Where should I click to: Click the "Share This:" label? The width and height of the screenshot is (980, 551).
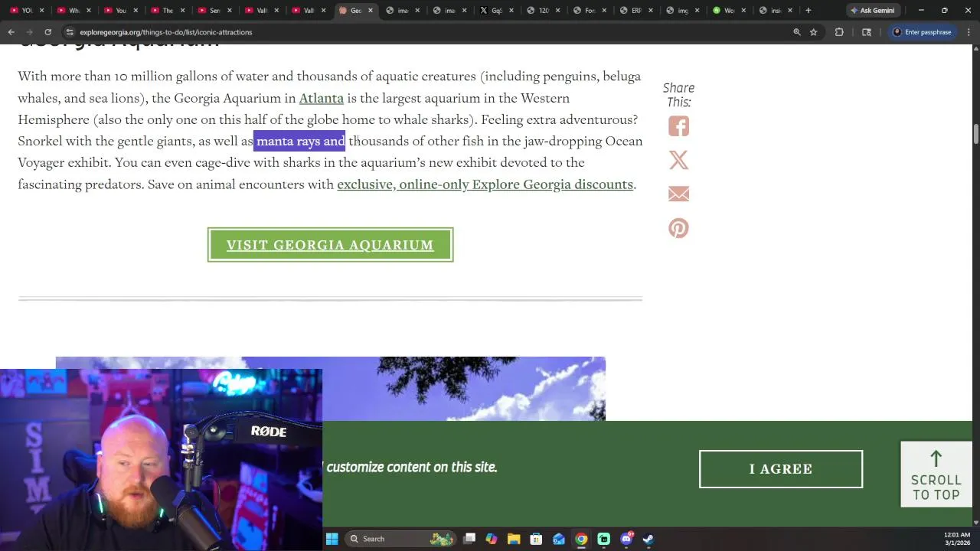tap(678, 95)
